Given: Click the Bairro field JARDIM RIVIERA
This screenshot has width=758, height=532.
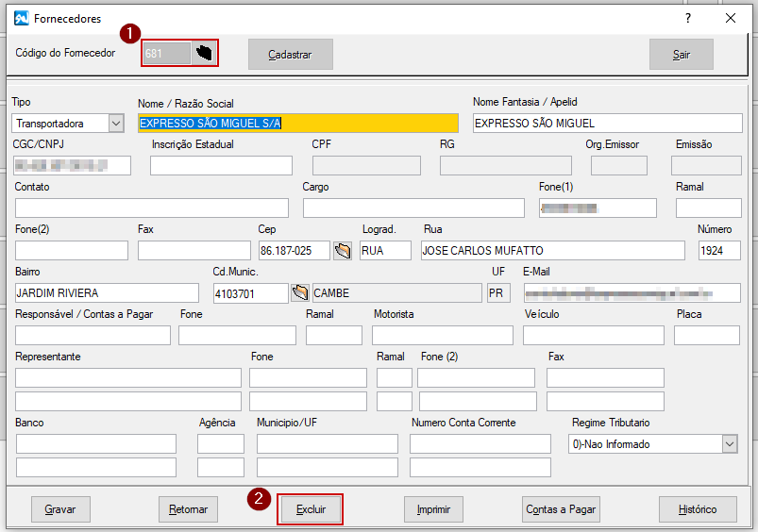Looking at the screenshot, I should (x=107, y=292).
